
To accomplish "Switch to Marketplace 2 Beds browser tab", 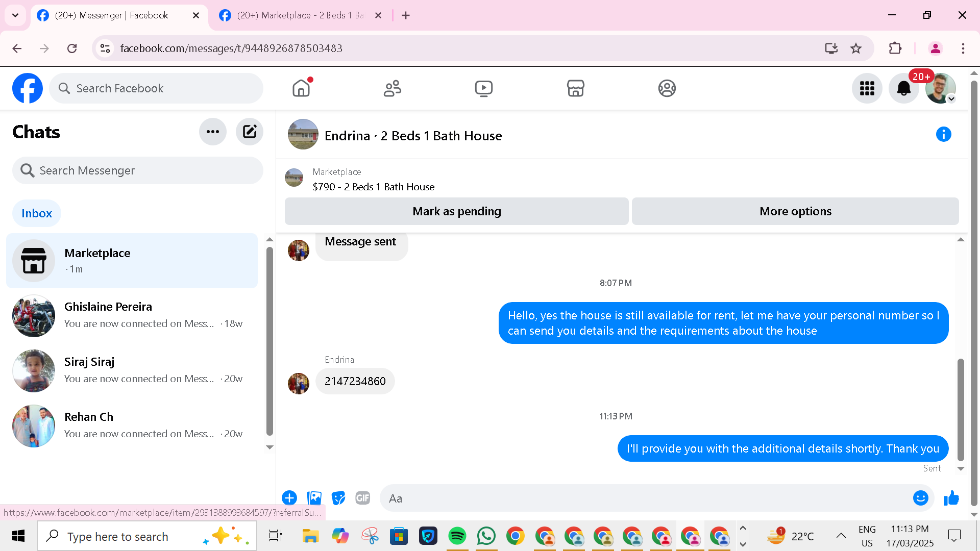I will (301, 15).
